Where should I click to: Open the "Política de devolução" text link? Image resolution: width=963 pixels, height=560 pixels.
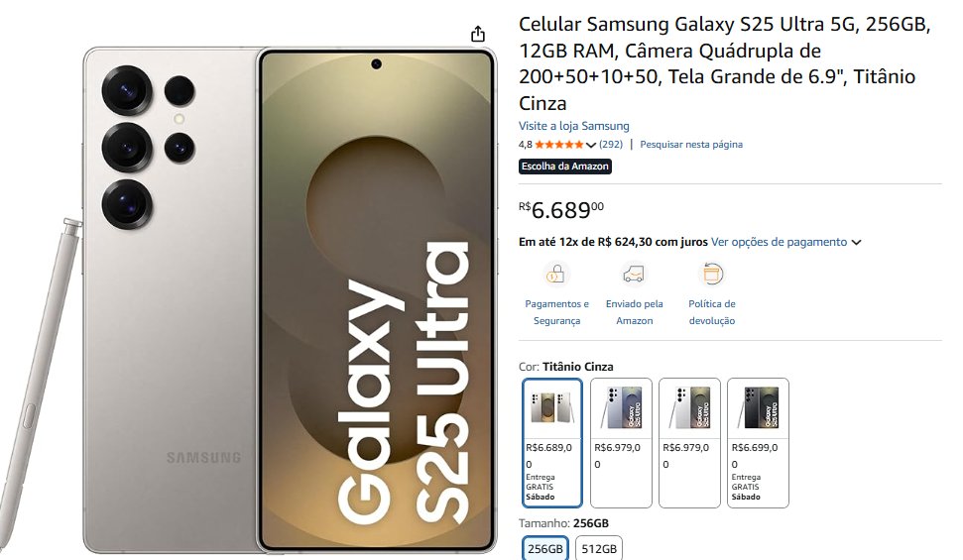[711, 312]
